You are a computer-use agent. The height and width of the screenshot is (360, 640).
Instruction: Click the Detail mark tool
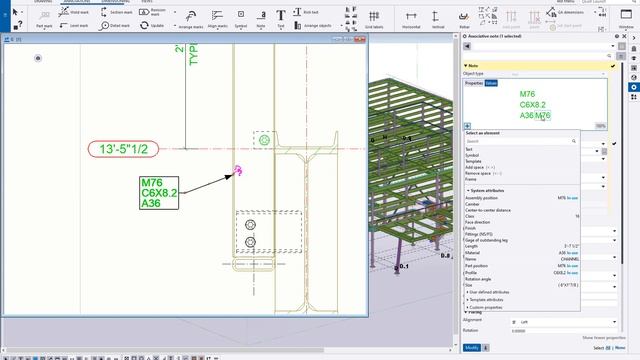pyautogui.click(x=115, y=25)
